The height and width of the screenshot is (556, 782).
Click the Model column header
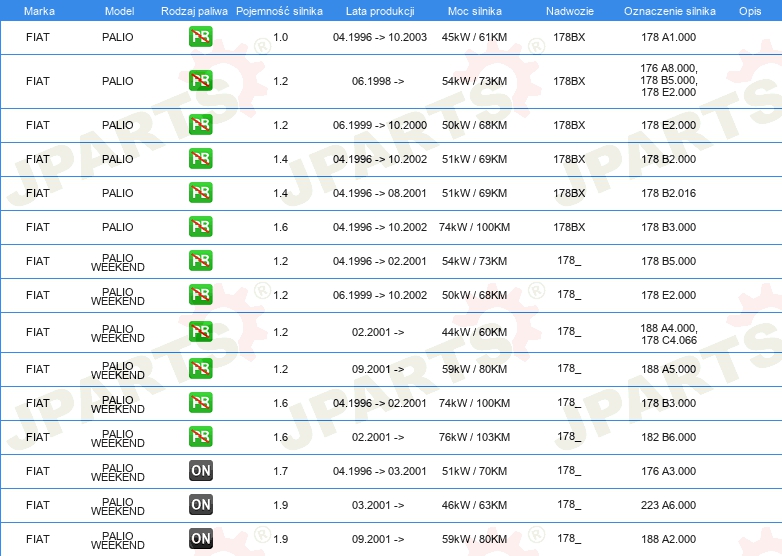coord(119,11)
